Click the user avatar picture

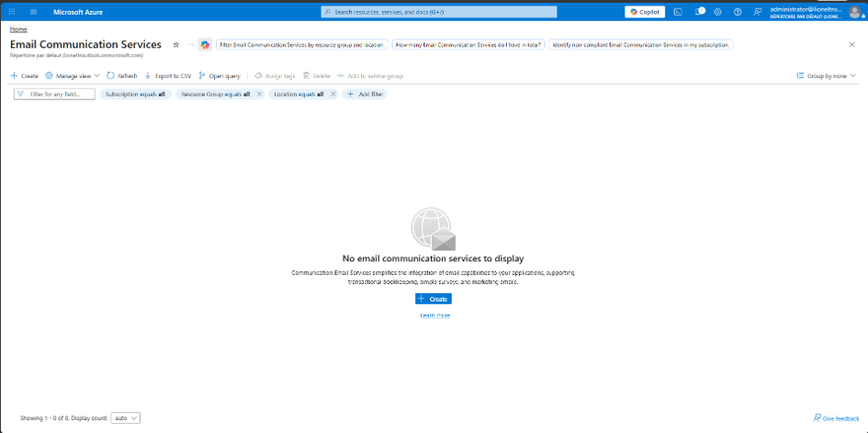[855, 12]
